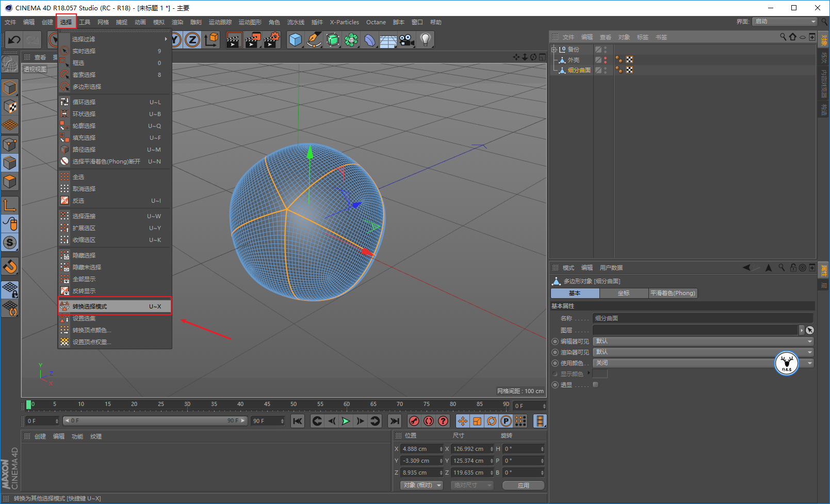
Task: Open the 渲染器可见 dropdown
Action: point(704,352)
